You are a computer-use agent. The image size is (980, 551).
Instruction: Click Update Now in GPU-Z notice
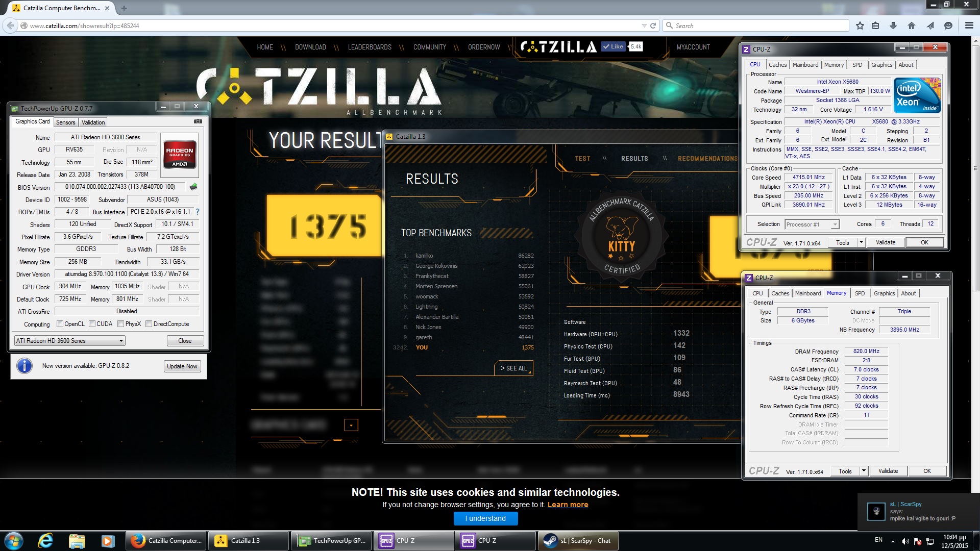pyautogui.click(x=182, y=366)
